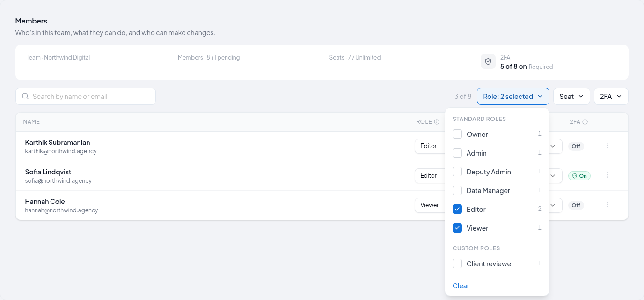Click info icon next to ROLE header

[437, 122]
